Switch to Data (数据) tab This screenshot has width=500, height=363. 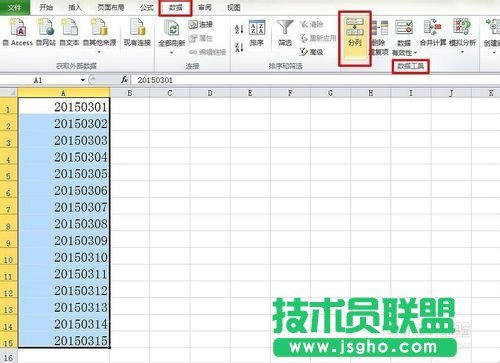176,8
